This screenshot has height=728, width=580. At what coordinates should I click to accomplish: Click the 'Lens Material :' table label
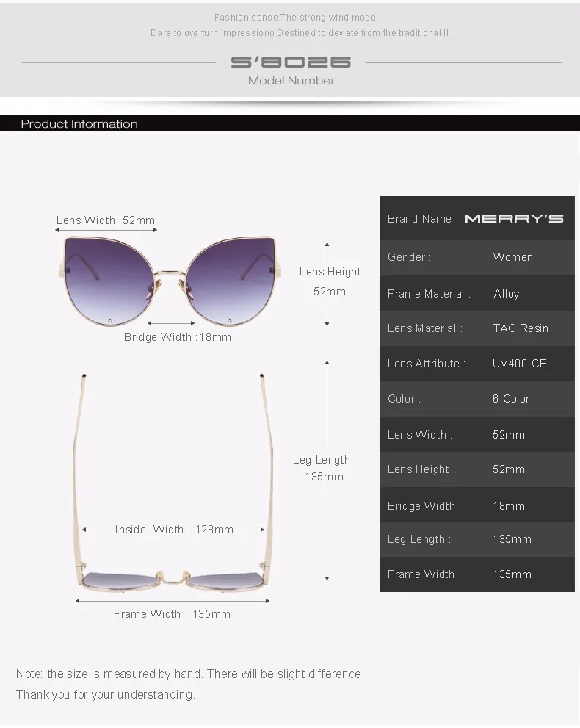[x=425, y=328]
